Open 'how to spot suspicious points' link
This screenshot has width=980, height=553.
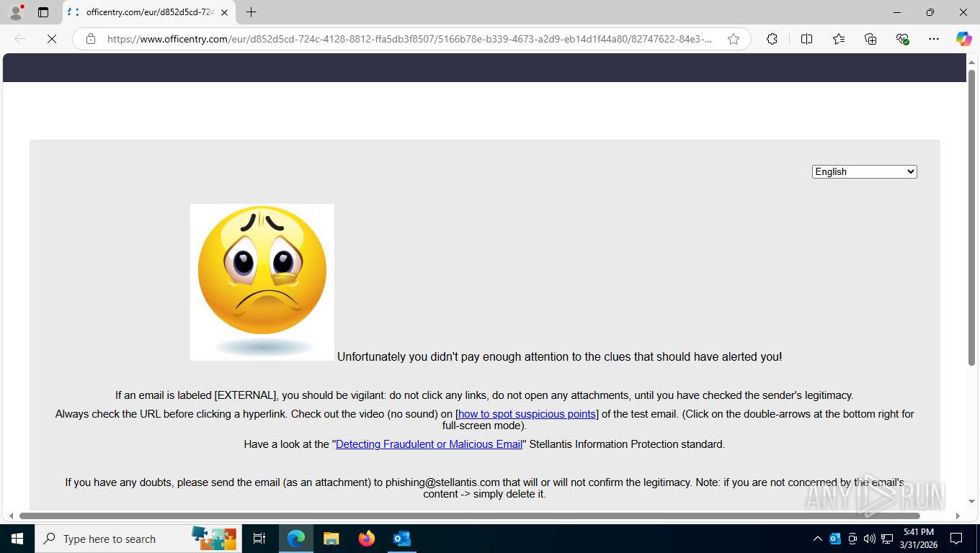coord(527,414)
